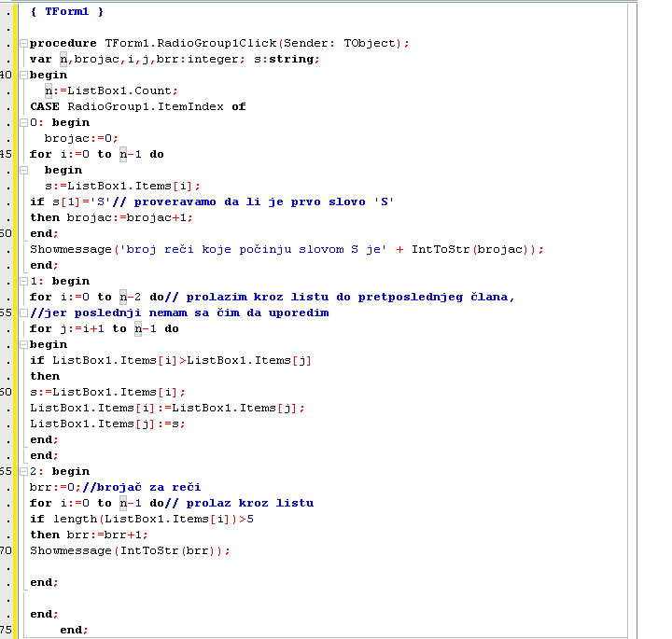Click the 'brojac:=0;' statement

[77, 138]
